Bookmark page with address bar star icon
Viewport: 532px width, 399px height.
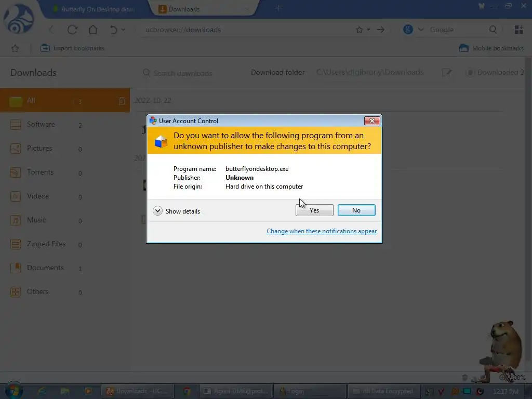click(x=360, y=30)
